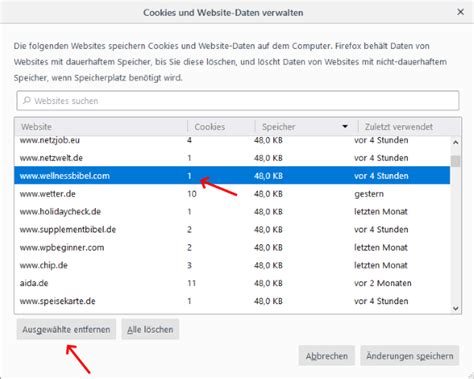Click 'vor 2 Monaten' in the aida.de row

point(382,283)
